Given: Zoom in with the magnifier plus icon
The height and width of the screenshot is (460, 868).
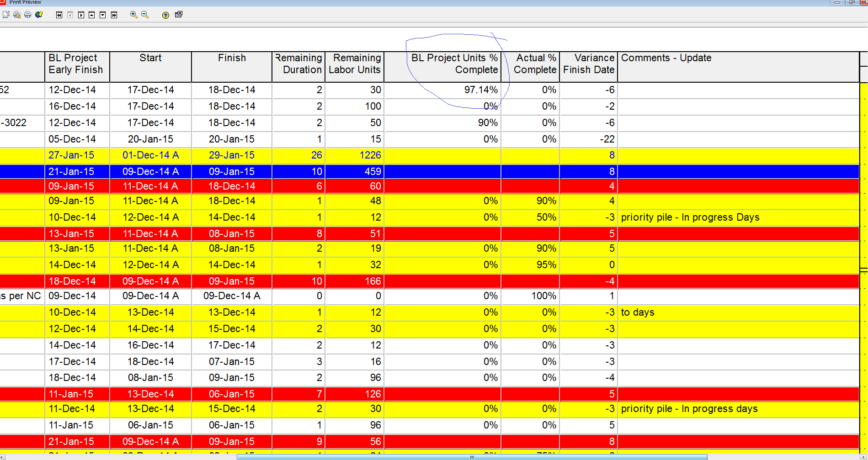Looking at the screenshot, I should [x=134, y=15].
